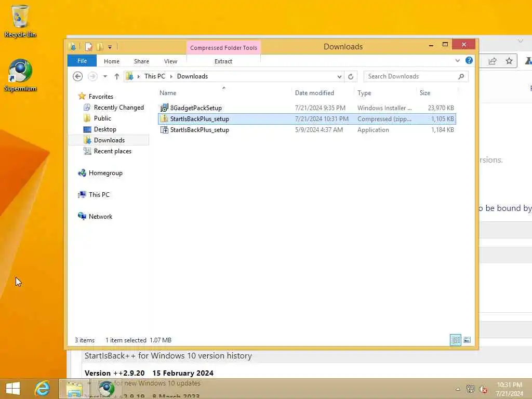
Task: Show hidden tray icons arrow
Action: (458, 389)
